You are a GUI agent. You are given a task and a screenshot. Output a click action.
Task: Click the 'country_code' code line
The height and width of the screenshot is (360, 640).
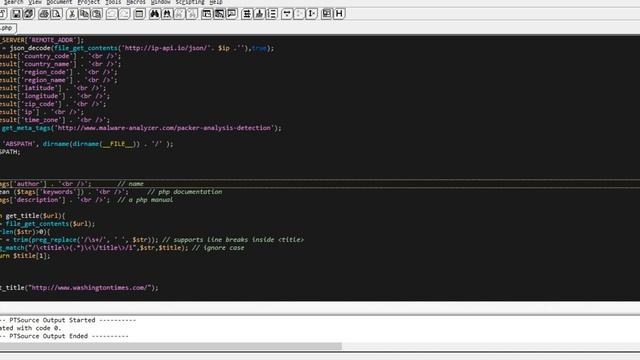tap(60, 56)
